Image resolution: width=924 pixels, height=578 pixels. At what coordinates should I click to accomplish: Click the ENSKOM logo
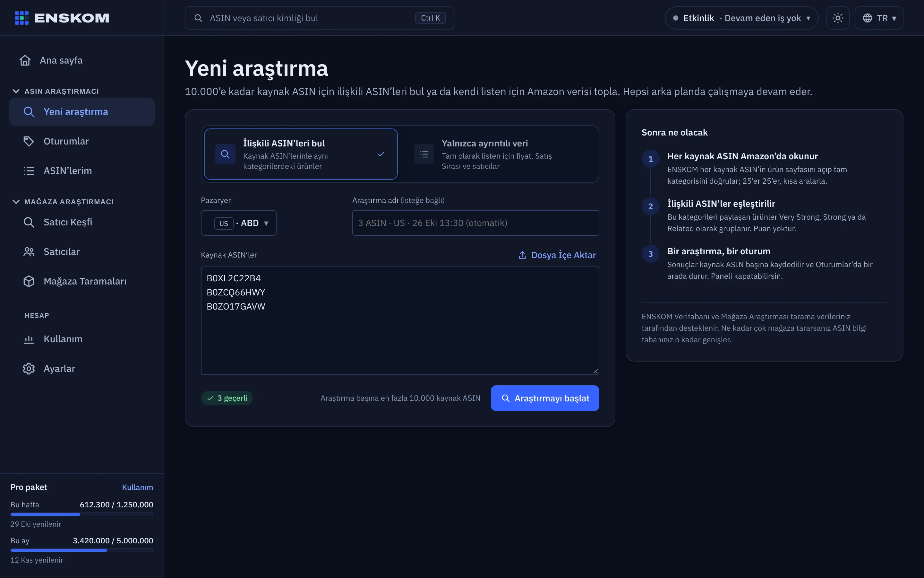(62, 18)
